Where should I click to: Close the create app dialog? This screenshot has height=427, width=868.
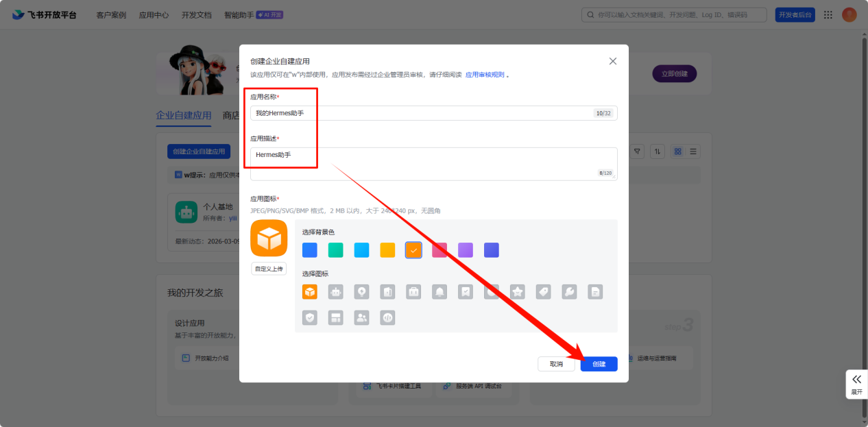(x=613, y=61)
